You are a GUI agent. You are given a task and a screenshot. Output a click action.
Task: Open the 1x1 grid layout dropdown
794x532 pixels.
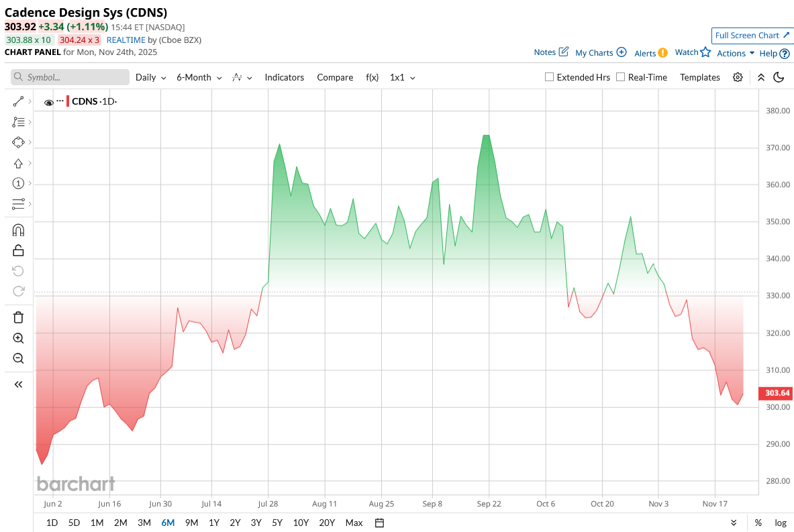tap(403, 77)
